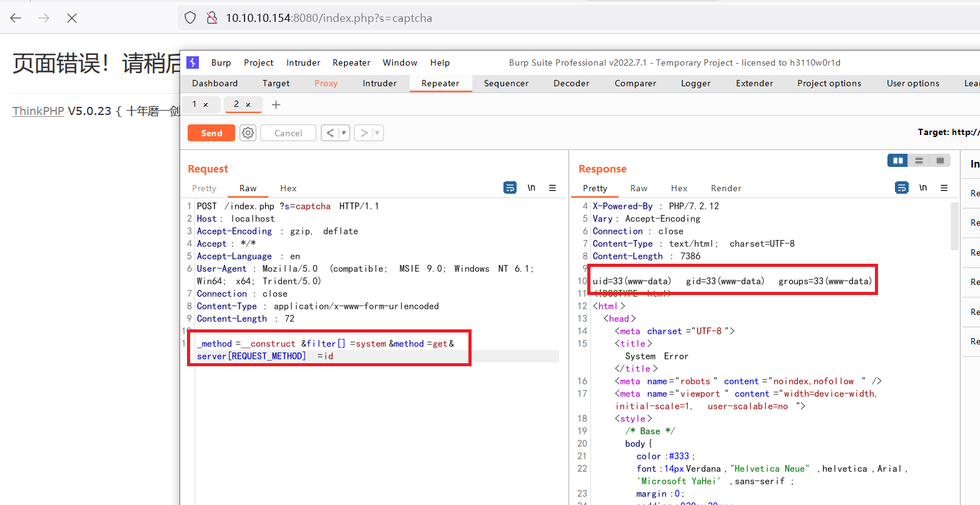This screenshot has height=505, width=980.
Task: Open the Help menu
Action: tap(440, 62)
